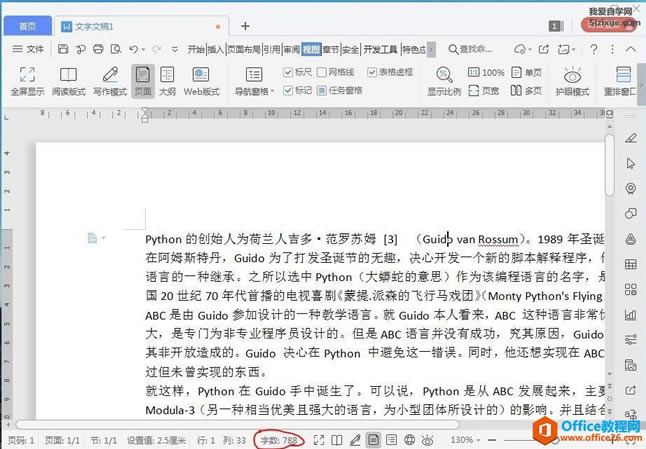This screenshot has width=646, height=449.
Task: Click the sliders settings icon in right sidebar
Action: click(630, 340)
